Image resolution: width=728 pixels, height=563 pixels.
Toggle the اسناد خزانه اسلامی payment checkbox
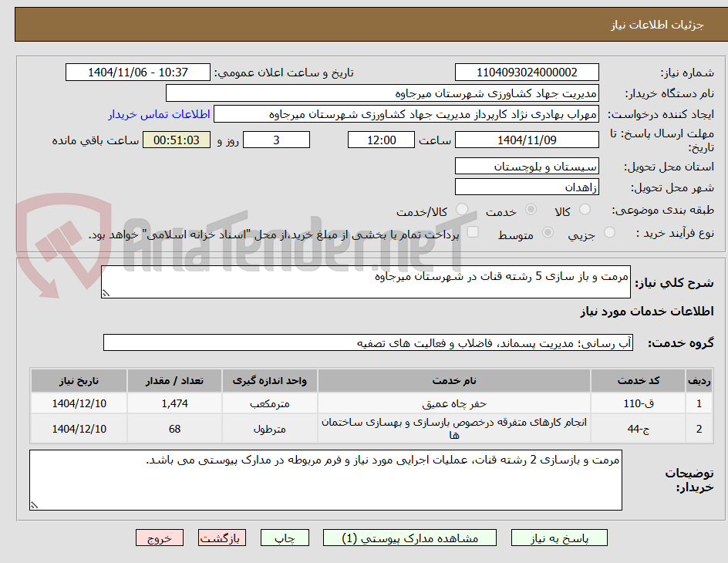pyautogui.click(x=473, y=232)
